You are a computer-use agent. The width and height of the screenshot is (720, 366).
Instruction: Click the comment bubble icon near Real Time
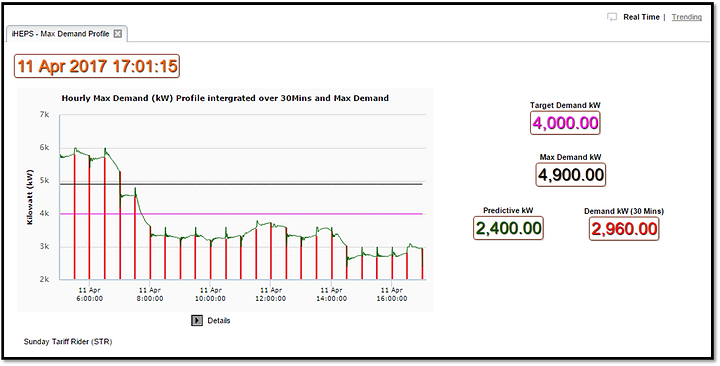612,17
